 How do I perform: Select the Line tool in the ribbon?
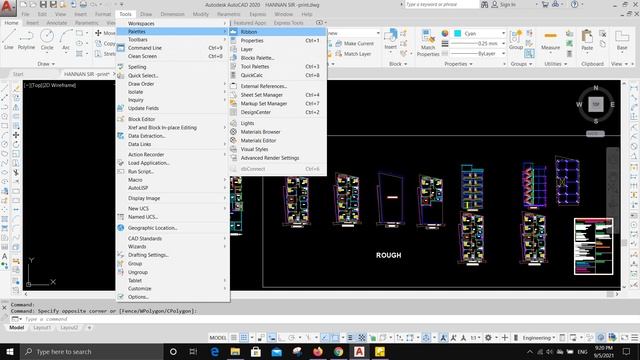(9, 40)
